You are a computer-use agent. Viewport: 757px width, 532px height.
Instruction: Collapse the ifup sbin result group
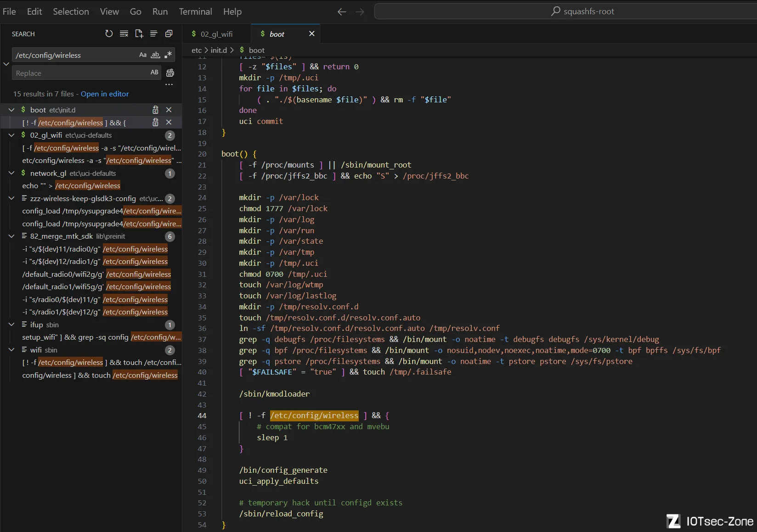[x=11, y=325]
